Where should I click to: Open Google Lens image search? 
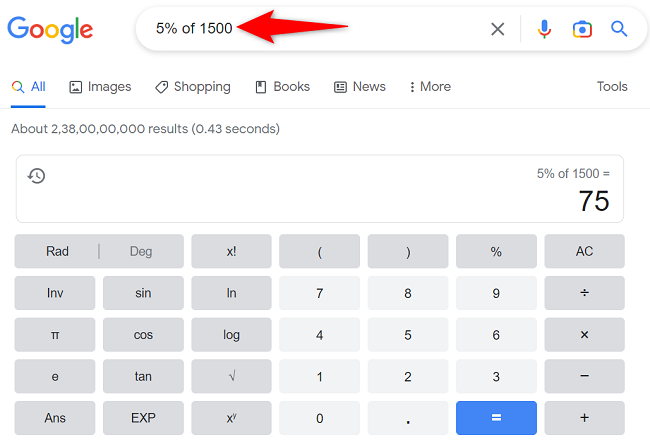pyautogui.click(x=582, y=29)
